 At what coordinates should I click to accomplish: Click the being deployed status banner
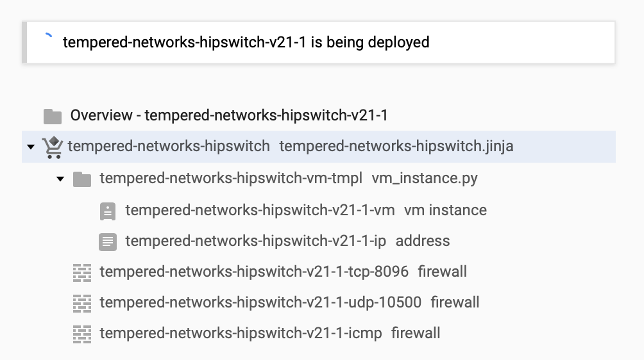pyautogui.click(x=246, y=42)
